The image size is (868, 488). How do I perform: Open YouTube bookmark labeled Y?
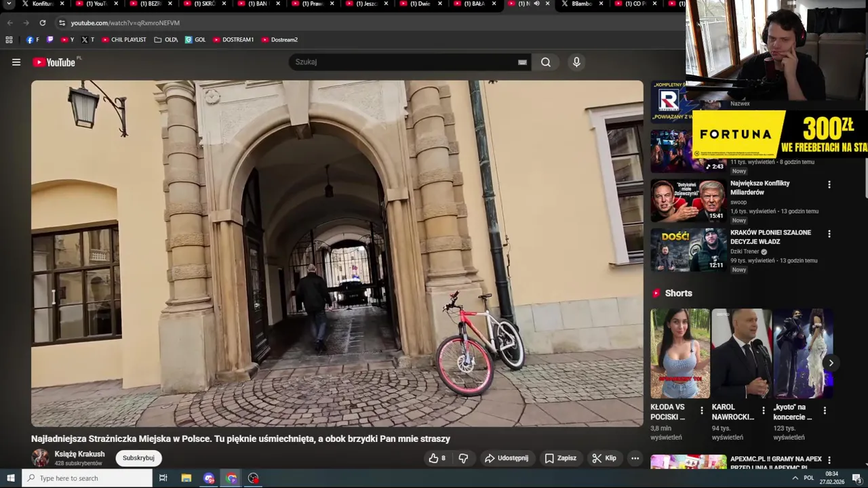tap(68, 40)
